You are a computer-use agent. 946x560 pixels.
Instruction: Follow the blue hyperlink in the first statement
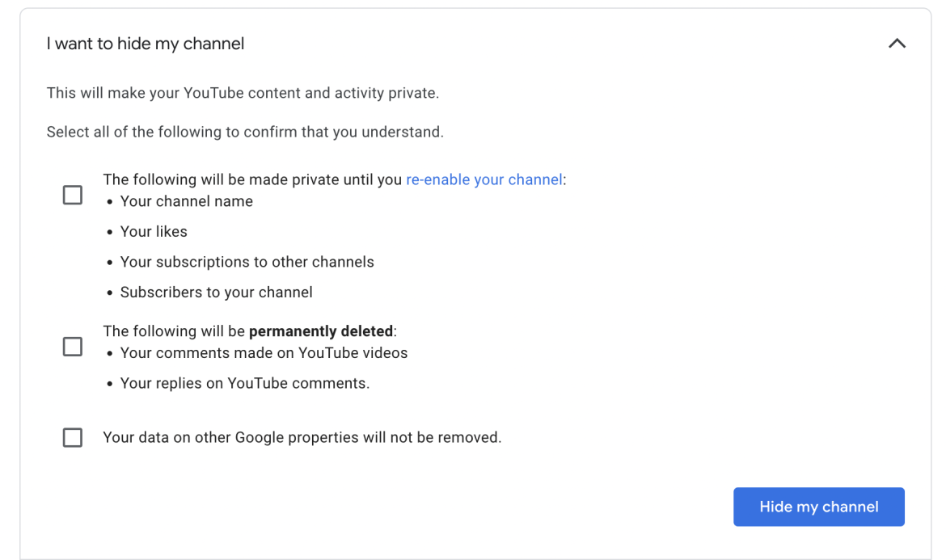pos(484,179)
